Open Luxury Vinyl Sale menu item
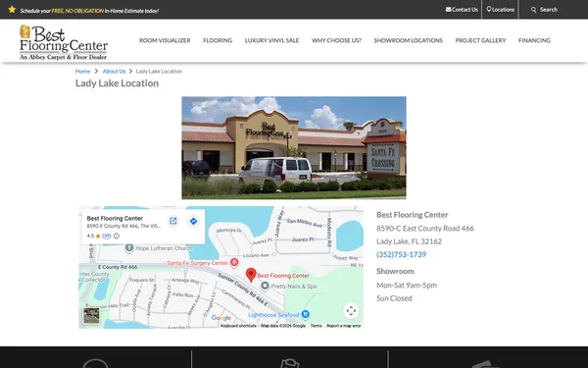This screenshot has height=368, width=588. pyautogui.click(x=271, y=40)
